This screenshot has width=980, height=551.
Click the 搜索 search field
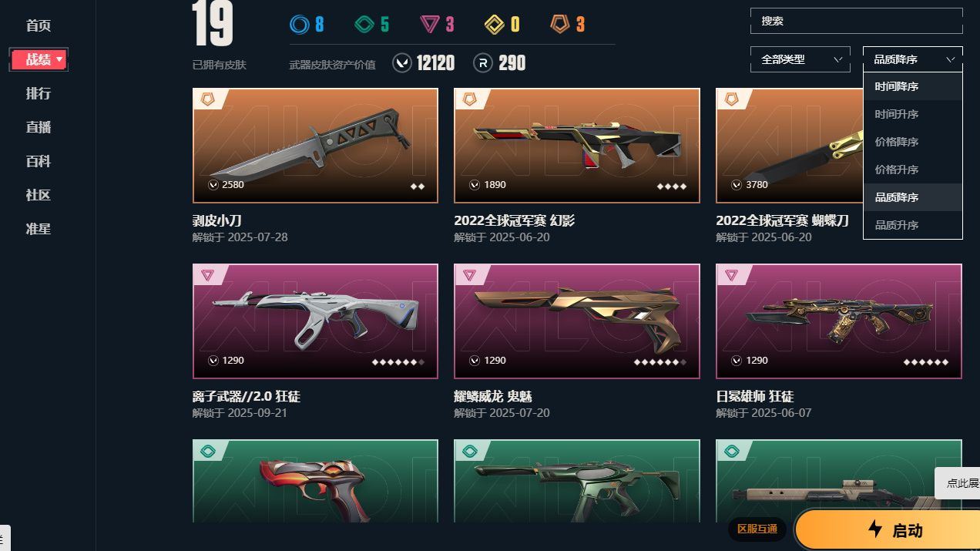pyautogui.click(x=857, y=21)
